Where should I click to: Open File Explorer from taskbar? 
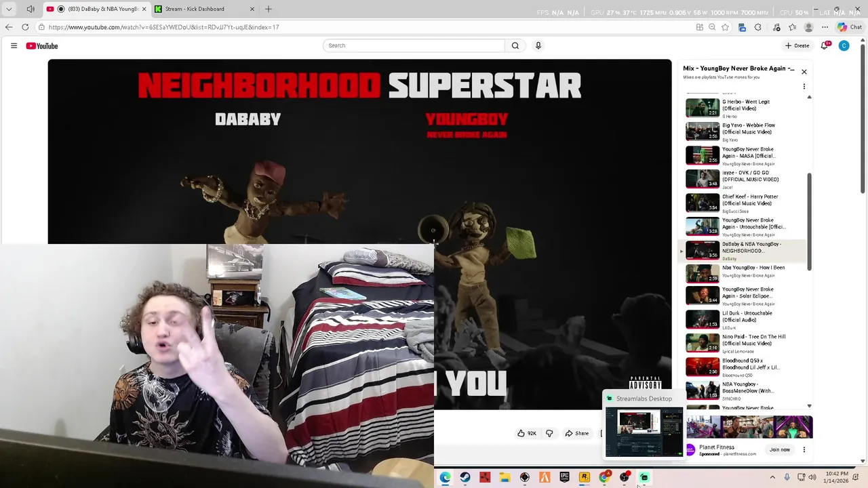click(505, 477)
